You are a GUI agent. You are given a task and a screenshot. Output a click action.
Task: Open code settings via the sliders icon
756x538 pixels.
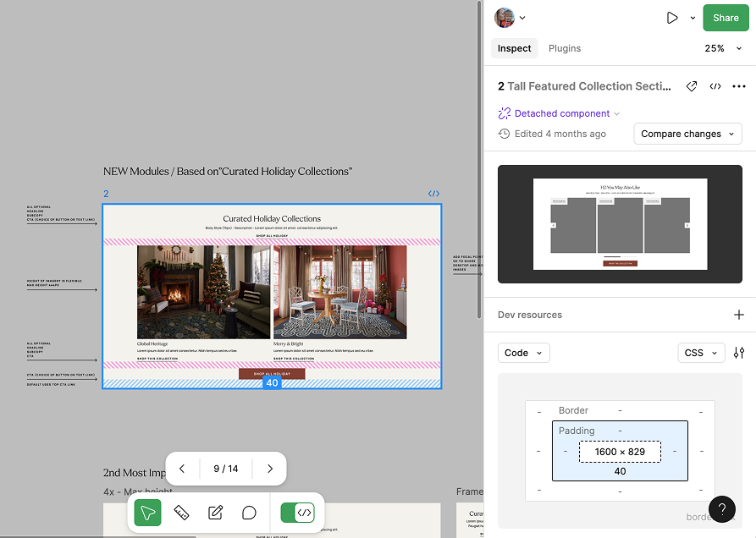[738, 353]
